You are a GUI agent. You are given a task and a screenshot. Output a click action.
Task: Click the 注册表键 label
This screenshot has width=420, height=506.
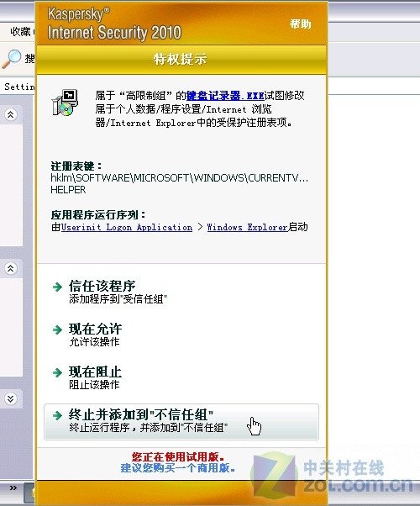76,166
